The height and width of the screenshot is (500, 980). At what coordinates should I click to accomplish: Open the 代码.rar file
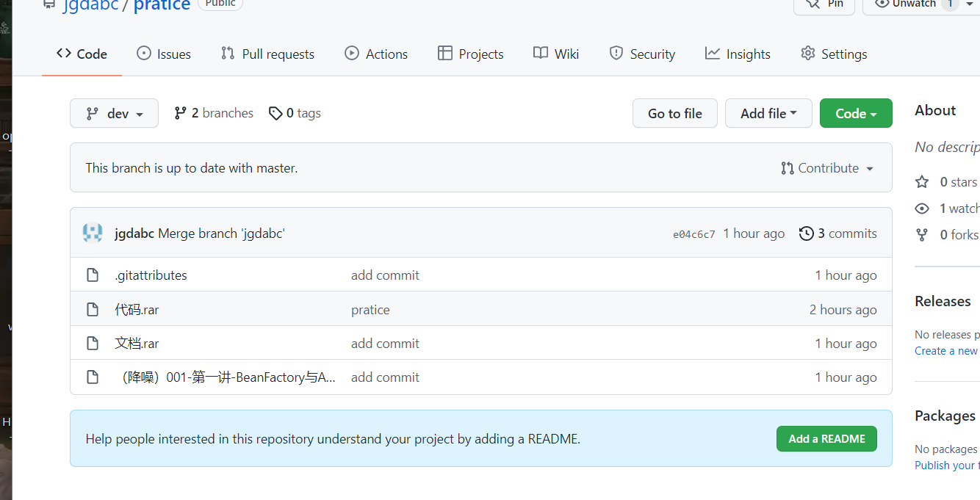tap(137, 310)
